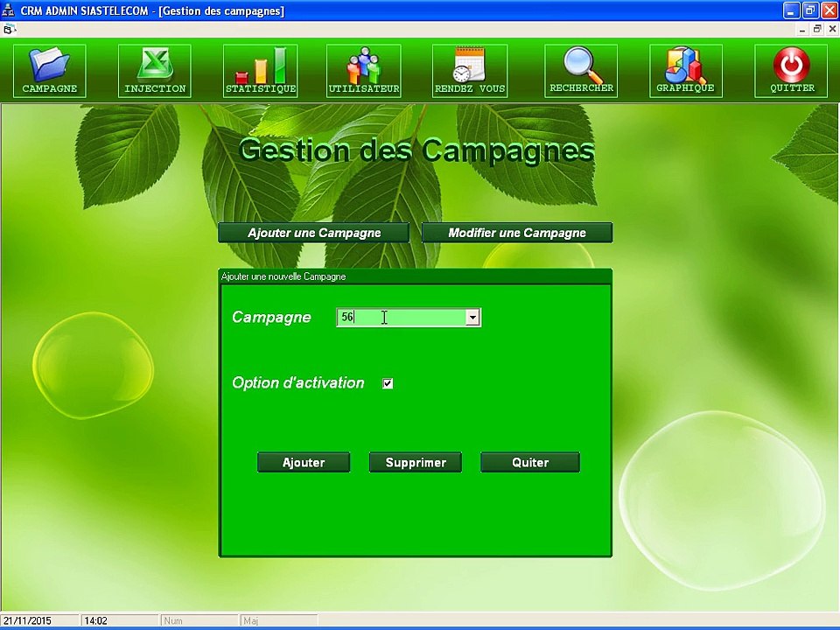Restore the inner child window
The image size is (840, 630).
coord(817,30)
